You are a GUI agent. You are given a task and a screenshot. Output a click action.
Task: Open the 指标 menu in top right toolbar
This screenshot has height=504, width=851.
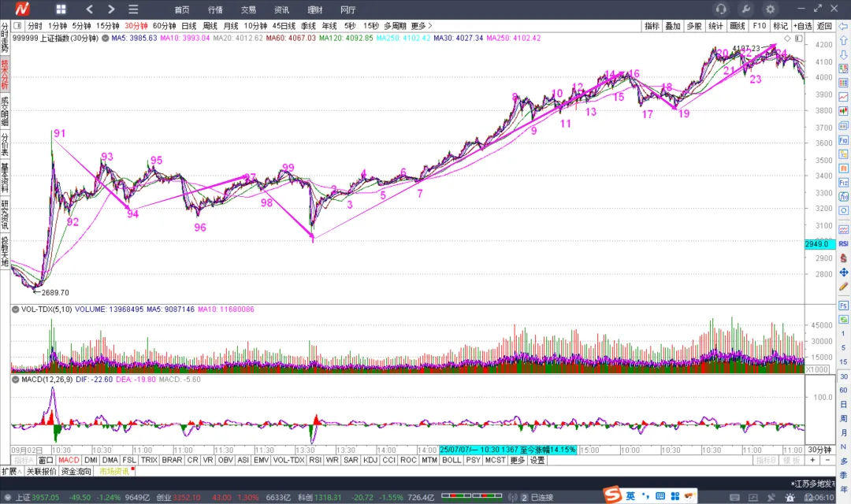click(x=652, y=25)
